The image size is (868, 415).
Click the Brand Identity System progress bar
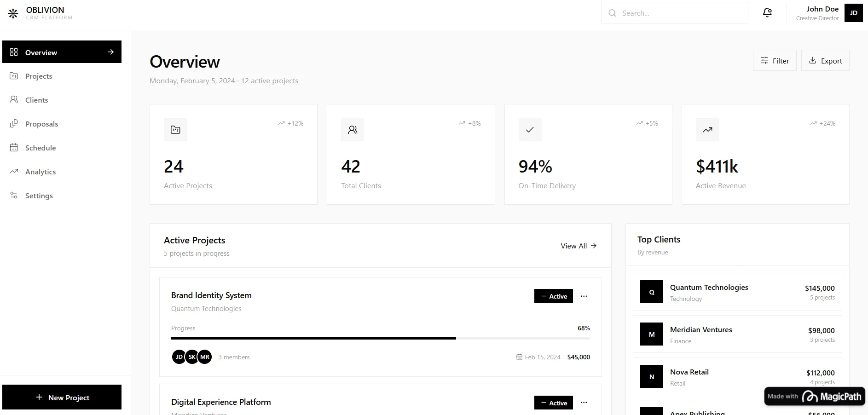(x=380, y=338)
